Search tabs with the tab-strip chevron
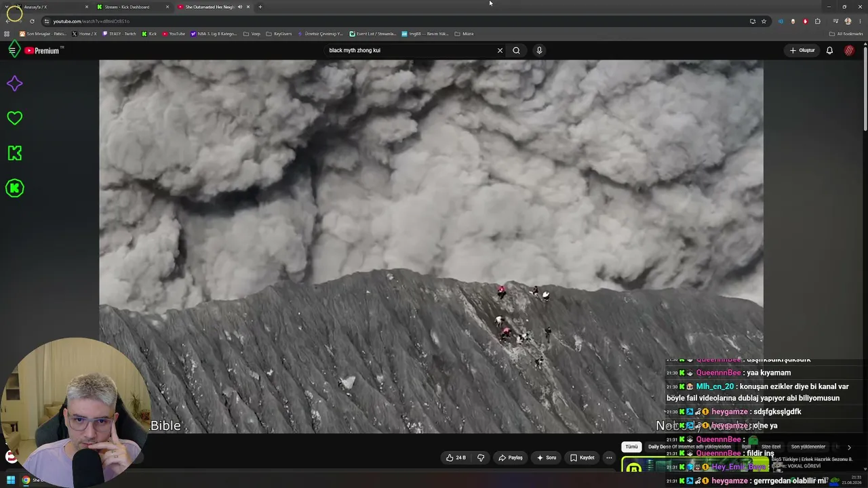This screenshot has height=488, width=868. pyautogui.click(x=7, y=7)
